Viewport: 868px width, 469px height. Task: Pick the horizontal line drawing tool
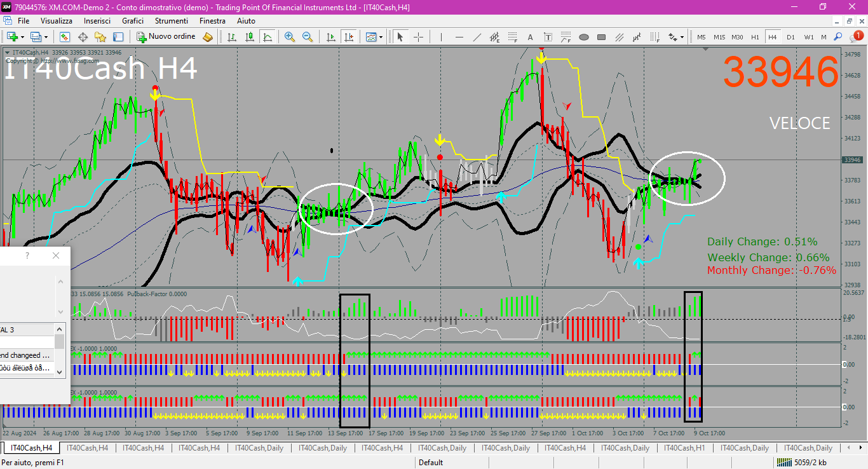(459, 37)
